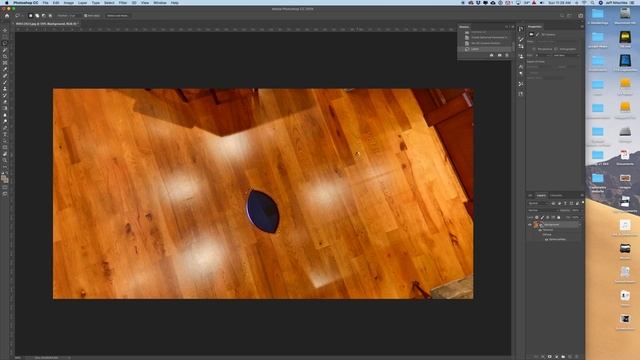This screenshot has width=640, height=360.
Task: Switch to the 3D panel tab
Action: (530, 196)
